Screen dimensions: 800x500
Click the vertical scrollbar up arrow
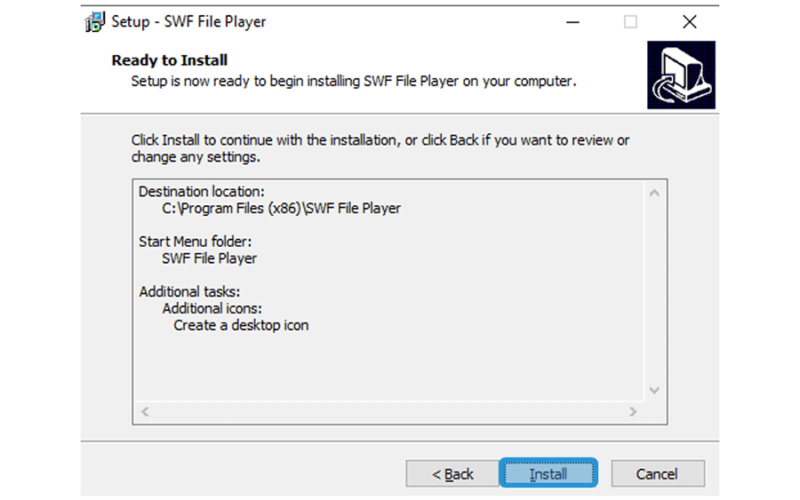pos(655,193)
